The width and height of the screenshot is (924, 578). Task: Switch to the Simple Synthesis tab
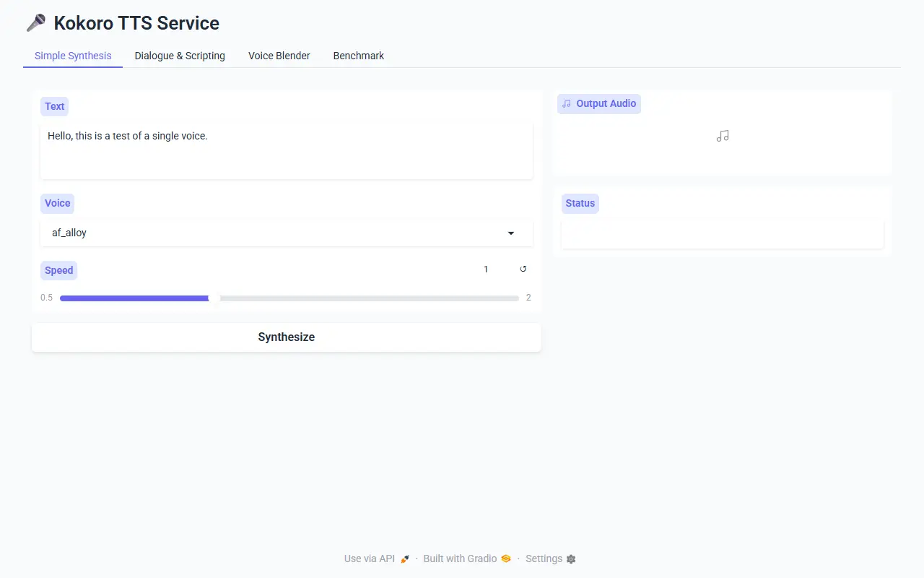tap(73, 56)
